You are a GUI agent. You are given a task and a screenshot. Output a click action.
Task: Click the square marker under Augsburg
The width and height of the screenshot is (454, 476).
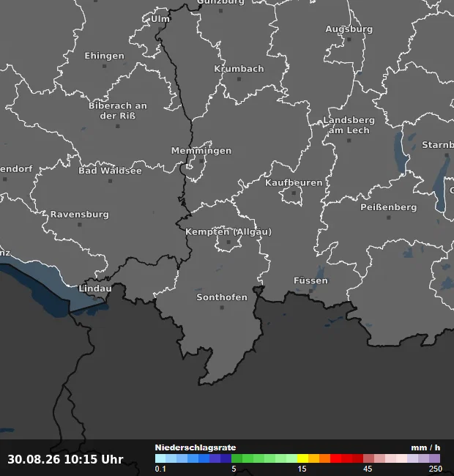tap(349, 40)
